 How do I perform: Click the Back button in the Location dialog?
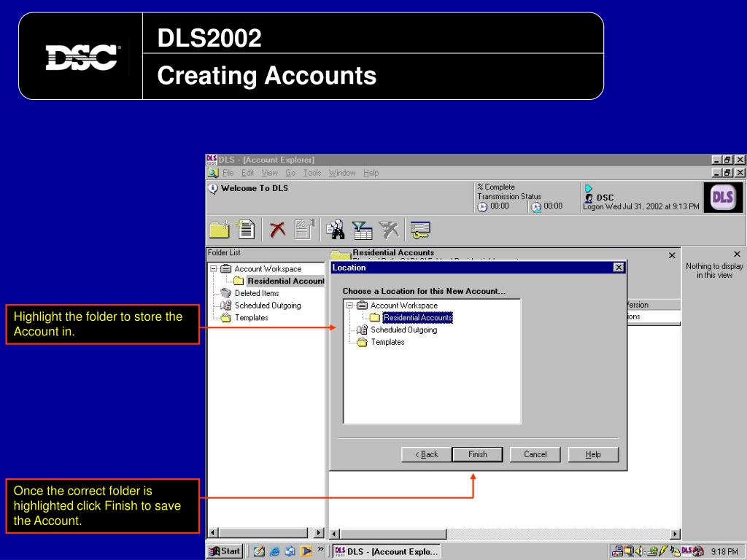[x=426, y=454]
